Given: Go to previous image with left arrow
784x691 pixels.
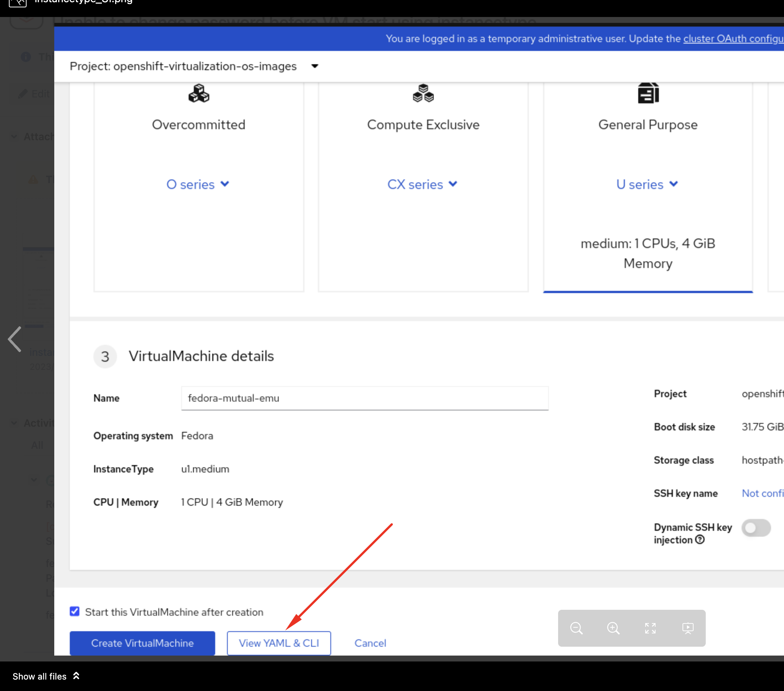Looking at the screenshot, I should (x=15, y=339).
